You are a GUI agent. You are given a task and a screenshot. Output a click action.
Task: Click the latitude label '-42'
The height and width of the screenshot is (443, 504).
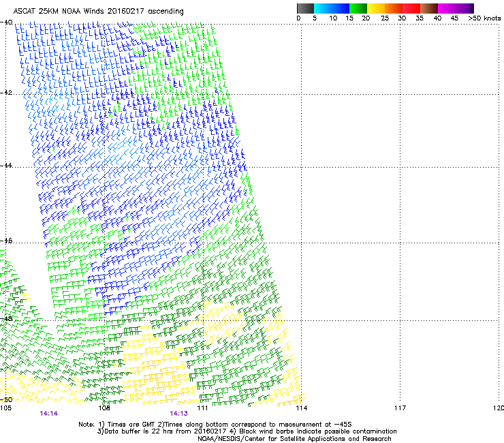(x=6, y=92)
